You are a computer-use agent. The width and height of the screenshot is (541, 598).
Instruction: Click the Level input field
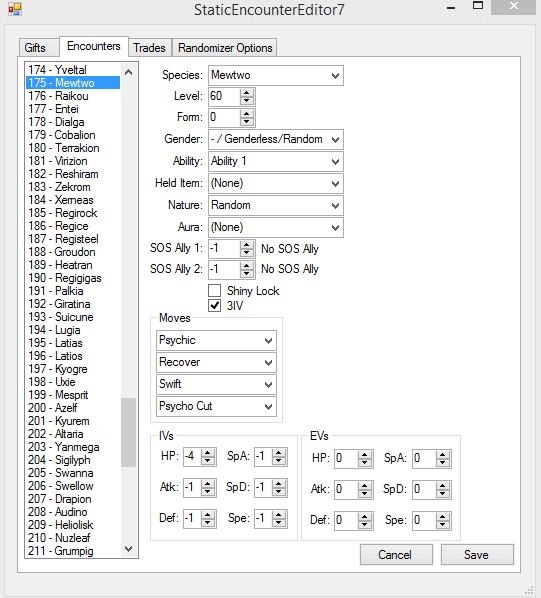click(225, 96)
